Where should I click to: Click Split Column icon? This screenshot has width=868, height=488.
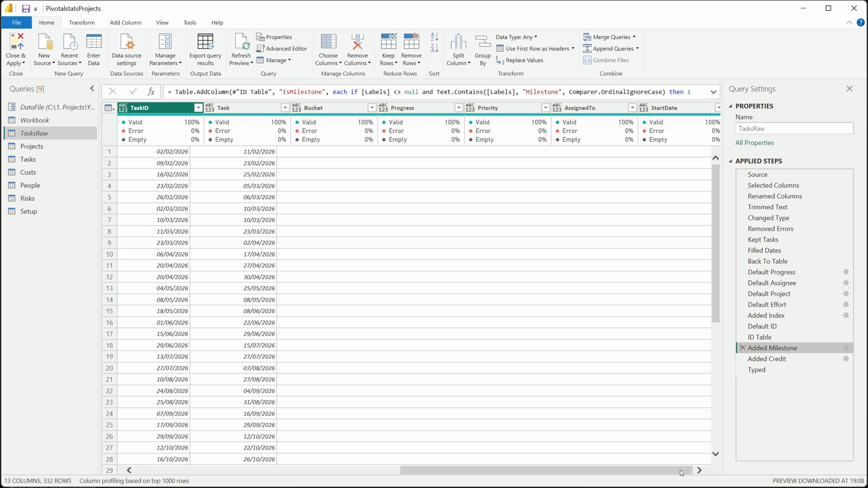point(458,41)
